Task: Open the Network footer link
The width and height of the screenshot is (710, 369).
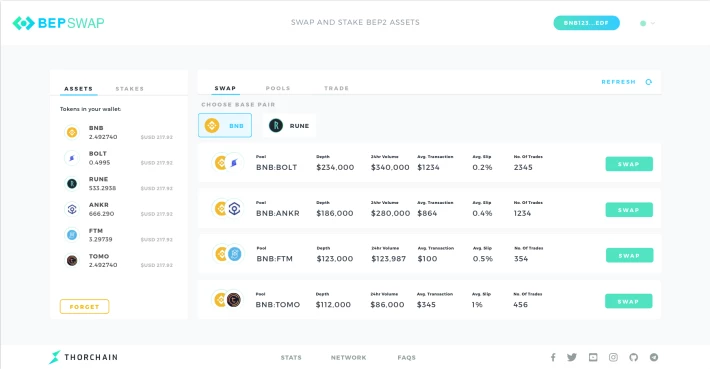Action: (348, 357)
